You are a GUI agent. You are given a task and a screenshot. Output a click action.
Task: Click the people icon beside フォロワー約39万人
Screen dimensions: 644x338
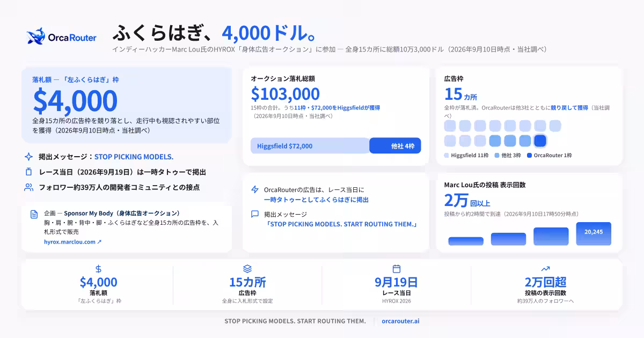tap(28, 187)
